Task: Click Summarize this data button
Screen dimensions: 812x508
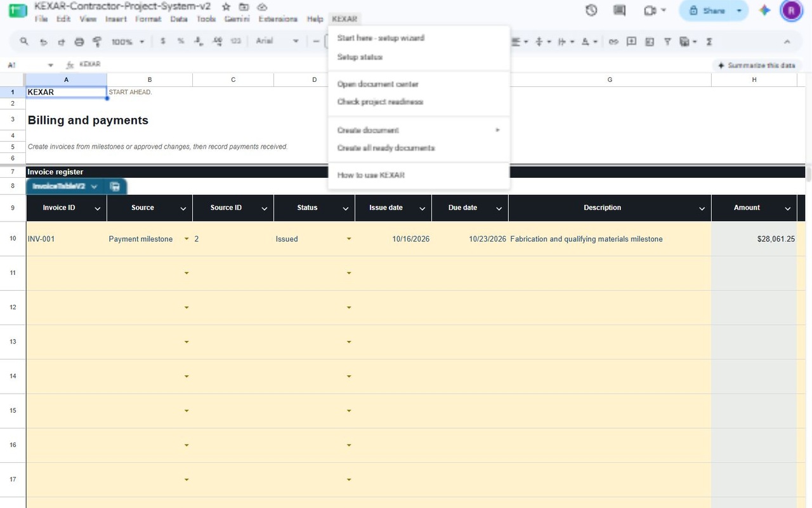Action: [x=756, y=65]
